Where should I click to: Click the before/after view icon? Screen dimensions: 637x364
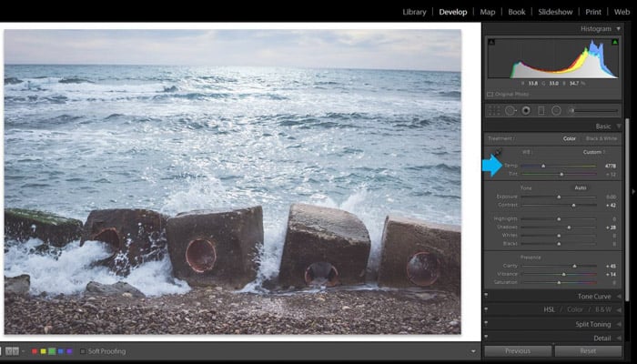[x=12, y=351]
